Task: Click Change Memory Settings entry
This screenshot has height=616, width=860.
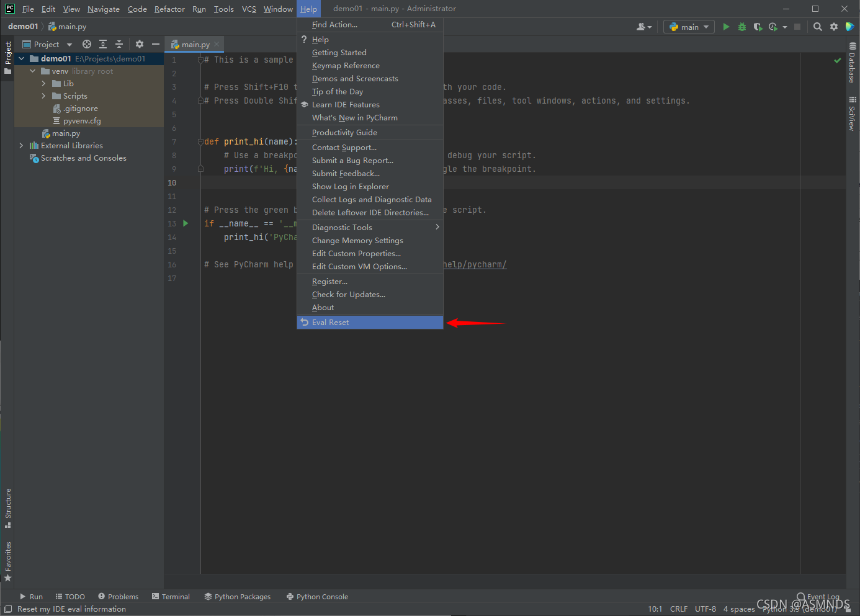Action: coord(370,241)
